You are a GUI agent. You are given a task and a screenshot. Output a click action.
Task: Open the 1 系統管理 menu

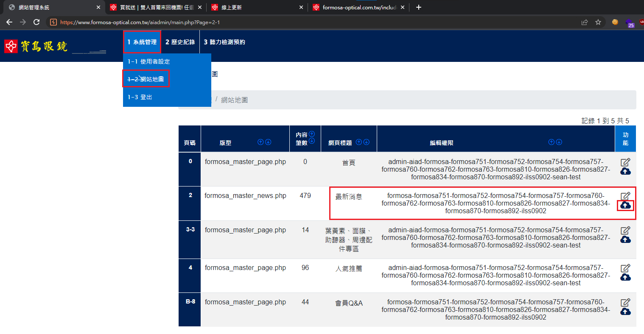(x=142, y=42)
